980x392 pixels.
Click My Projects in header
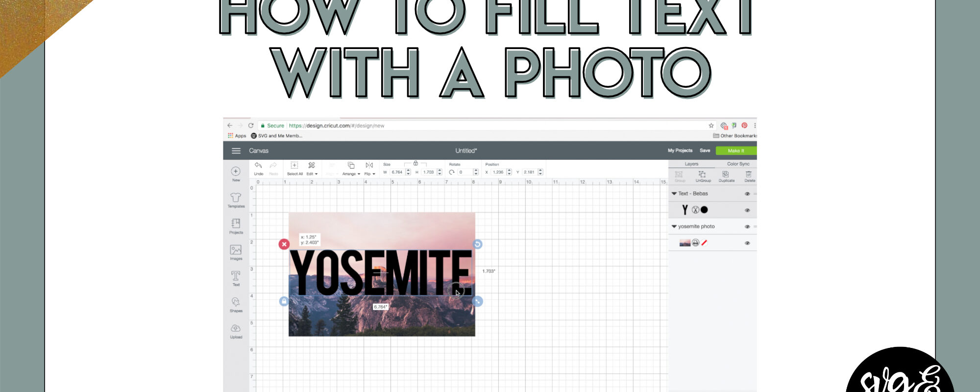click(x=680, y=150)
